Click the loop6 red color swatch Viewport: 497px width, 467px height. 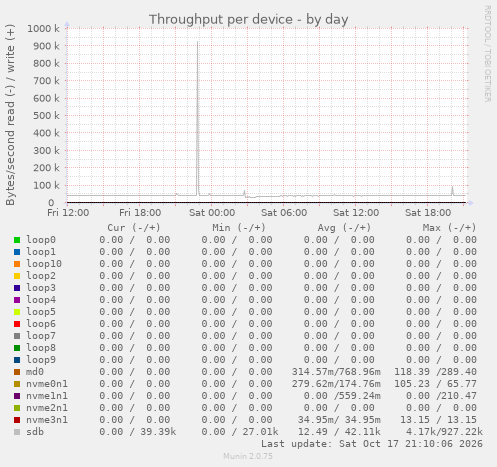[17, 324]
